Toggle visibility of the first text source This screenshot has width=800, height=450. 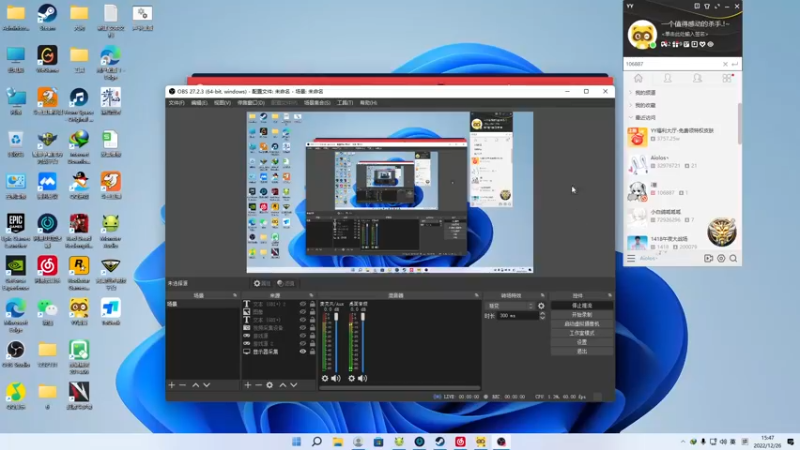303,304
